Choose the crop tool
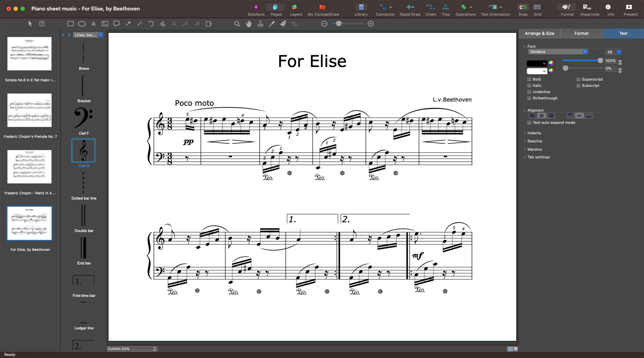Screen dimensions: 644x358 click(x=295, y=24)
